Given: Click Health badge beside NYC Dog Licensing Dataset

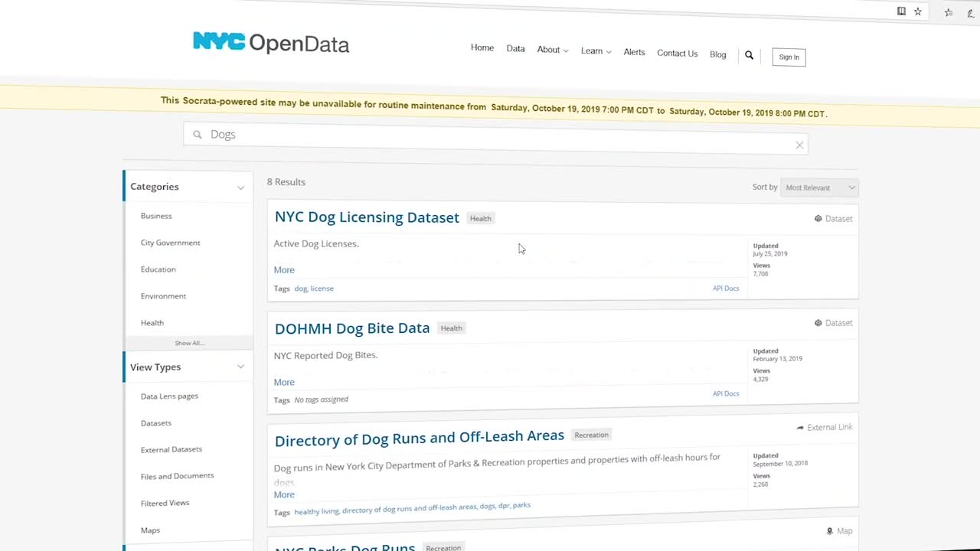Looking at the screenshot, I should [x=481, y=219].
